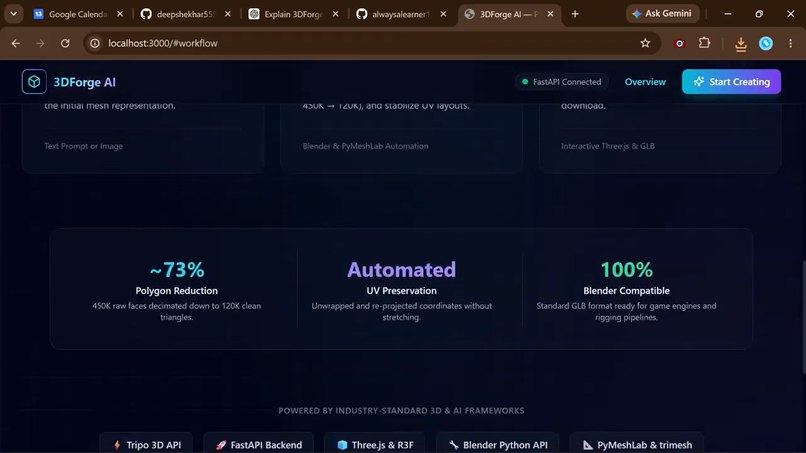Click the Automated statistic heading

[401, 269]
